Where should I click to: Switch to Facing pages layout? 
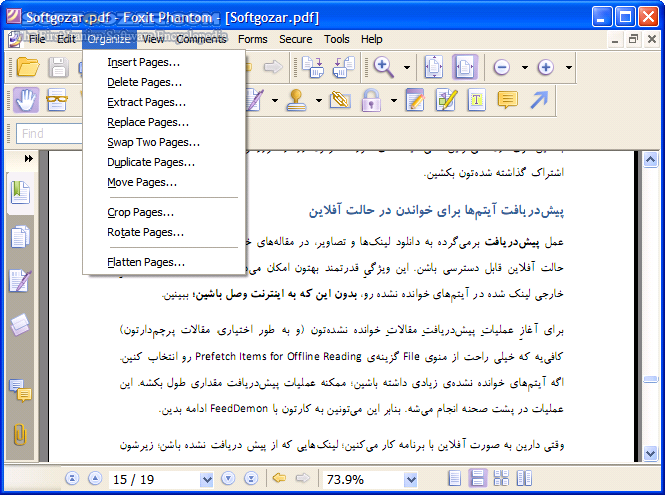pos(524,478)
